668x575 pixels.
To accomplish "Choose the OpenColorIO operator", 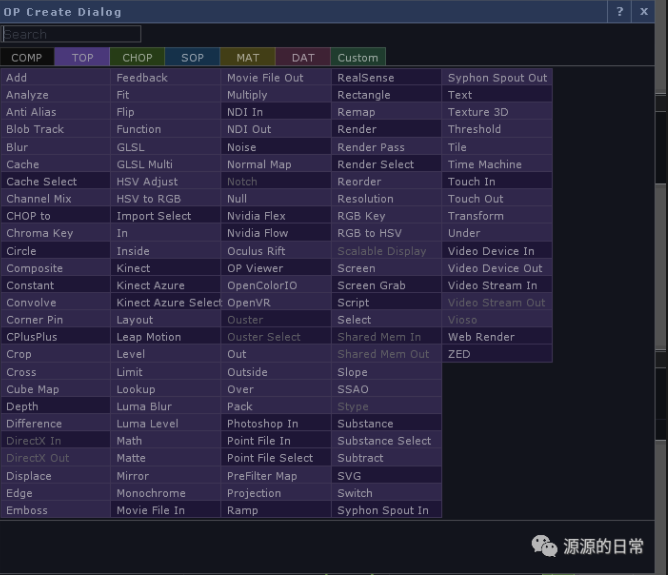I will point(276,285).
